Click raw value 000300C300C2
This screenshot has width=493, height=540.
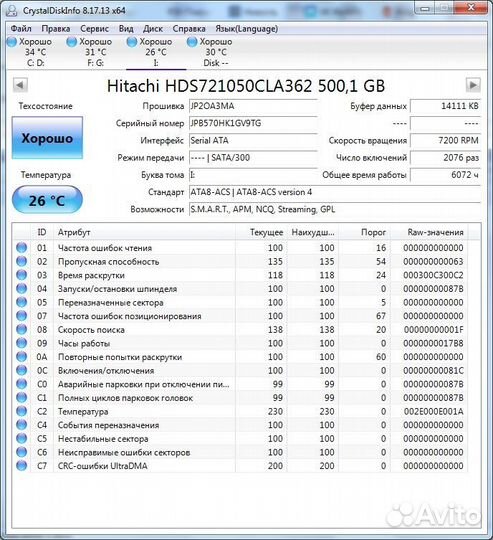point(433,275)
